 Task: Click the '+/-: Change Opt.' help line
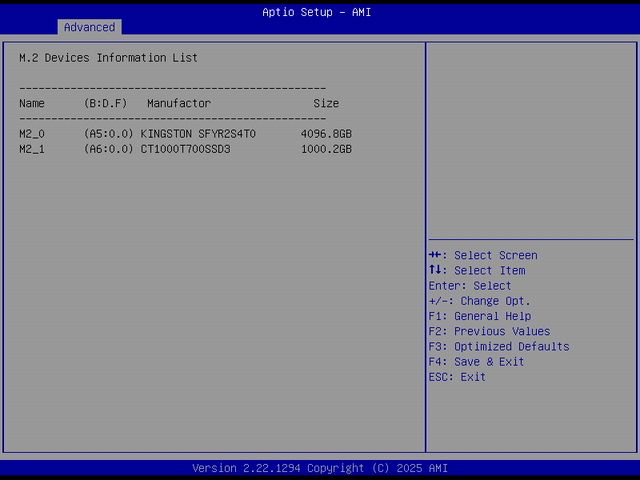click(480, 301)
